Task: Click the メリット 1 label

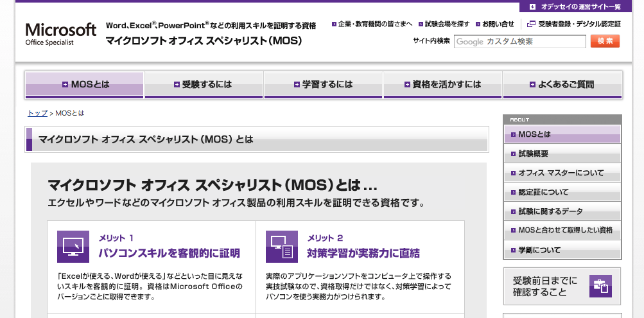Action: pyautogui.click(x=116, y=238)
